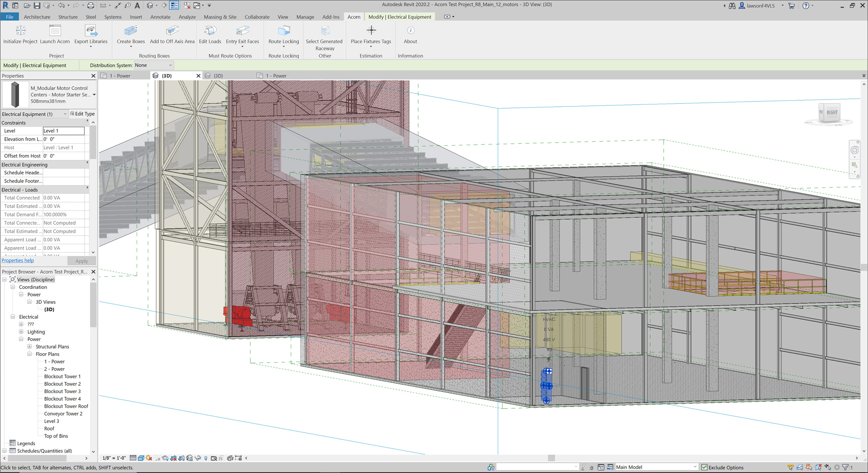Toggle Thin Lines in quick access toolbar
This screenshot has width=868, height=473.
click(174, 5)
